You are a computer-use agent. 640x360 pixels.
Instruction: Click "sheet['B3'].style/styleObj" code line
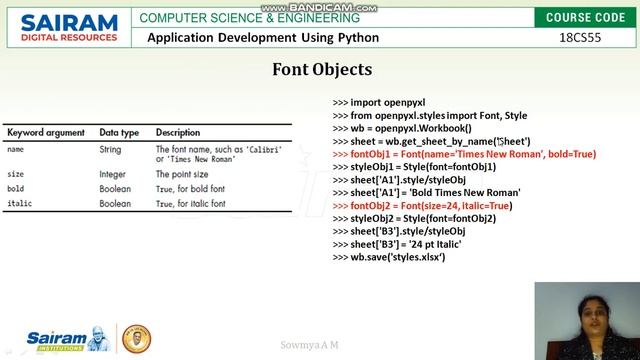(399, 231)
